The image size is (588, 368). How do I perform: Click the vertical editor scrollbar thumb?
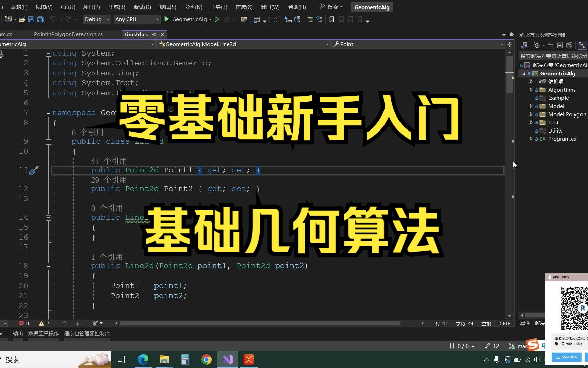pyautogui.click(x=509, y=75)
